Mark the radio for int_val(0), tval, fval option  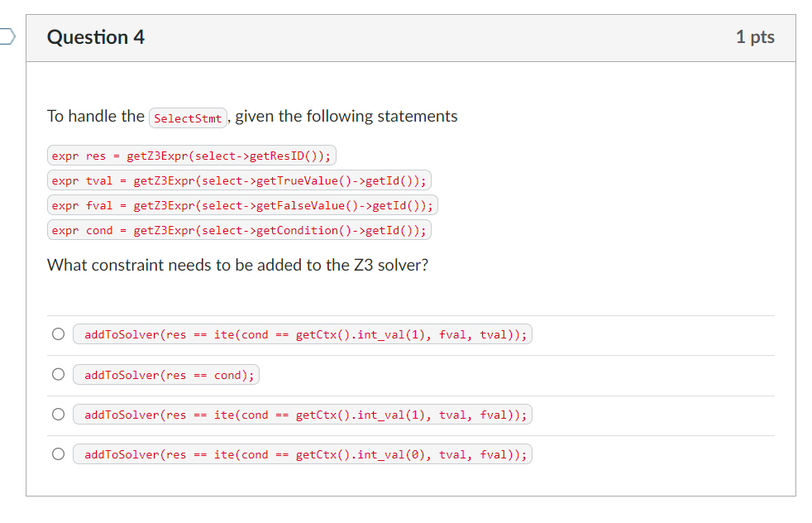pyautogui.click(x=59, y=454)
